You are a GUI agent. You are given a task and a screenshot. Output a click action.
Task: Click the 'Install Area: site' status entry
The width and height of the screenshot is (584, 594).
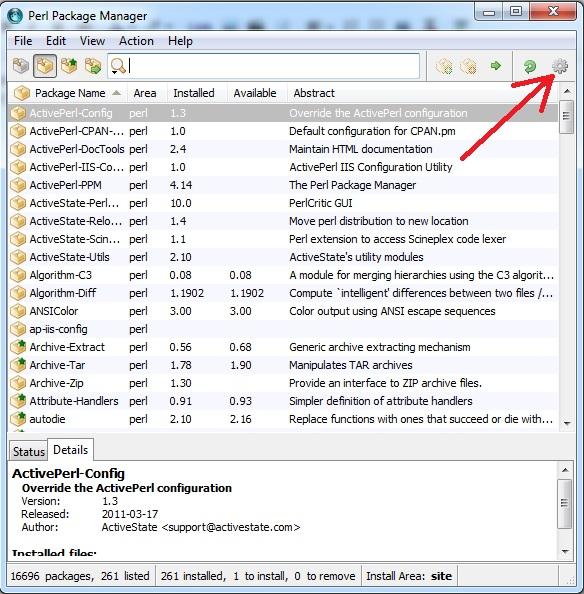[x=409, y=576]
